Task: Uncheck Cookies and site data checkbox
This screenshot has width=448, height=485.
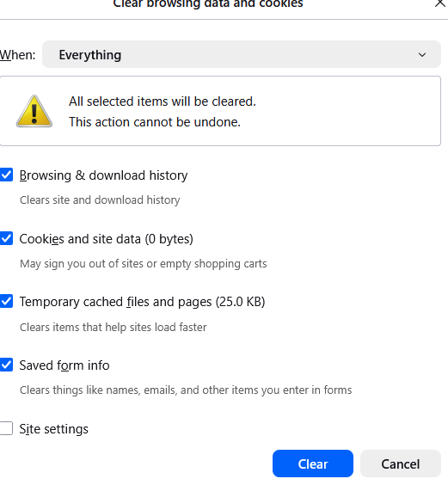Action: (x=6, y=238)
